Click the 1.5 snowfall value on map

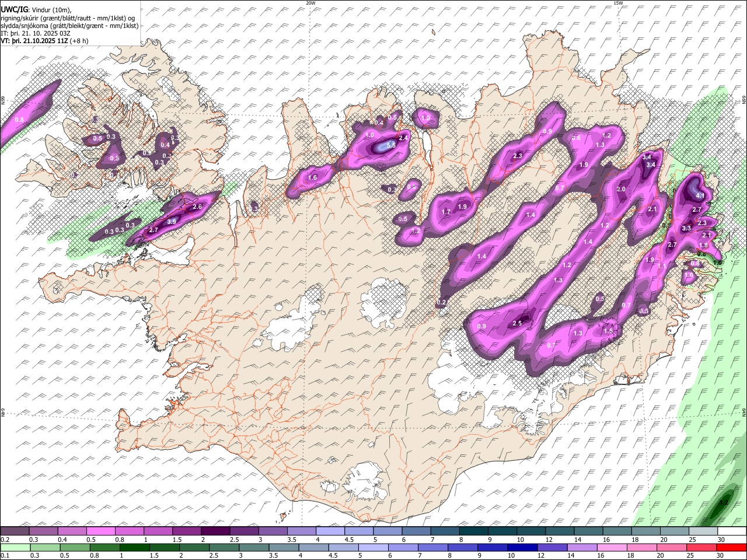[x=608, y=331]
